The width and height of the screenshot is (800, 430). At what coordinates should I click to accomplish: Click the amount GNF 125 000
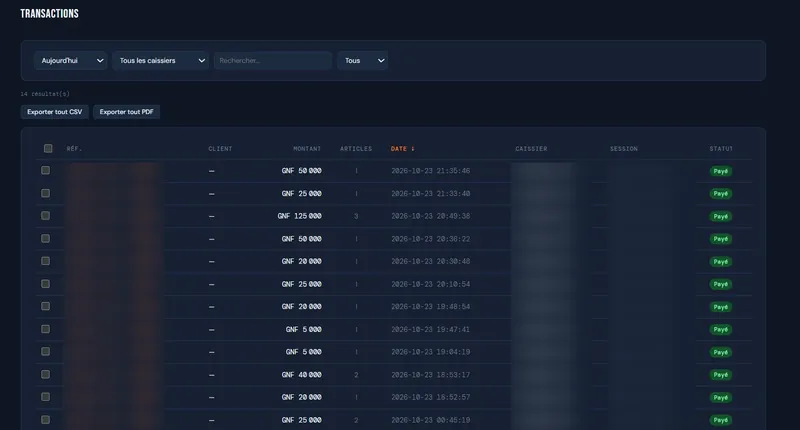click(x=299, y=216)
